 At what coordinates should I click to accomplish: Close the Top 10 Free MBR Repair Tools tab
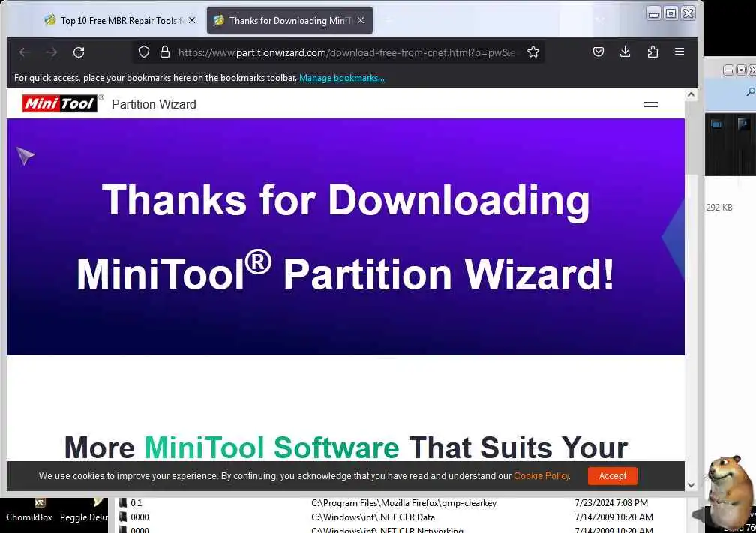click(192, 20)
